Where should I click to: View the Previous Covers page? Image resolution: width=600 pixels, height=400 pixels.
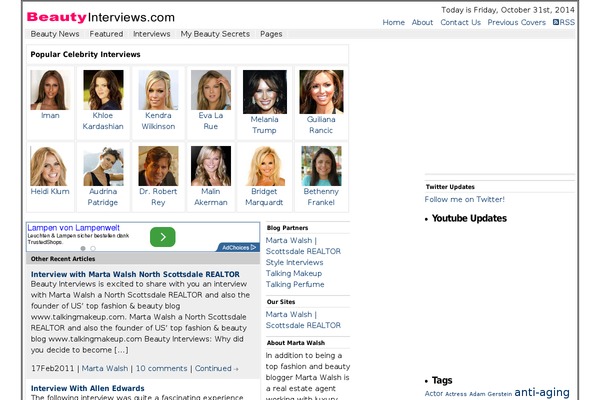(516, 23)
